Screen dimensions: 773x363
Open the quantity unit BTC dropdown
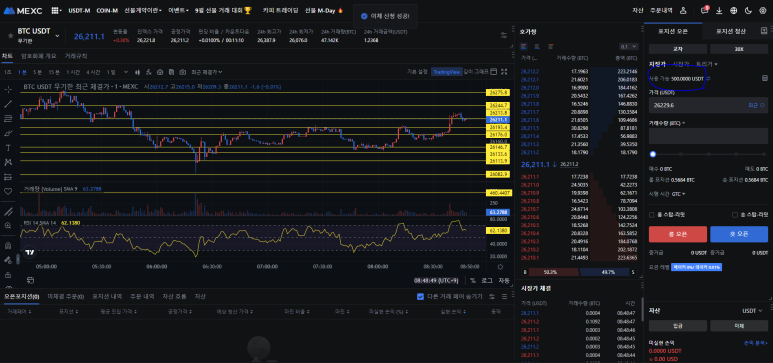[x=667, y=123]
